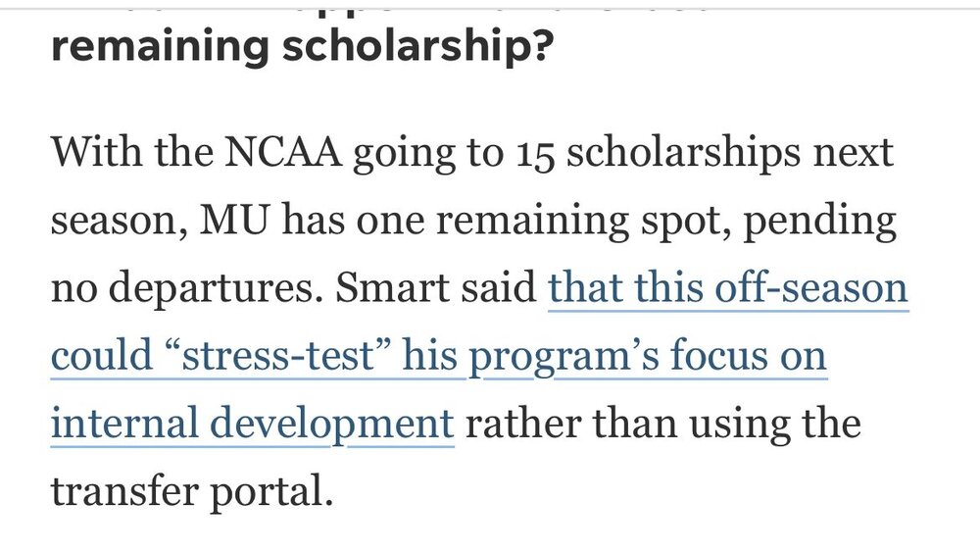Click the word "MU" in the paragraph

coord(237,223)
